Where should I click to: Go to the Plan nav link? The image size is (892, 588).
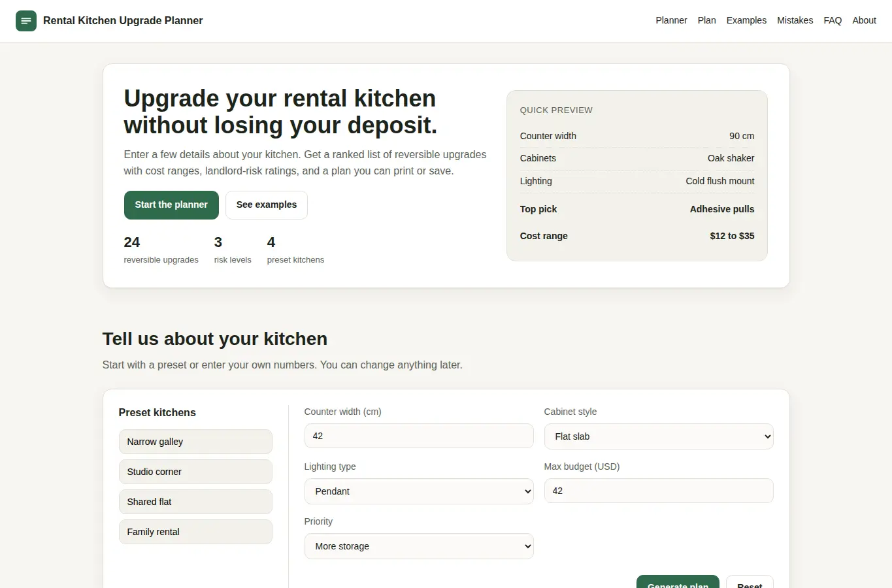pyautogui.click(x=706, y=20)
